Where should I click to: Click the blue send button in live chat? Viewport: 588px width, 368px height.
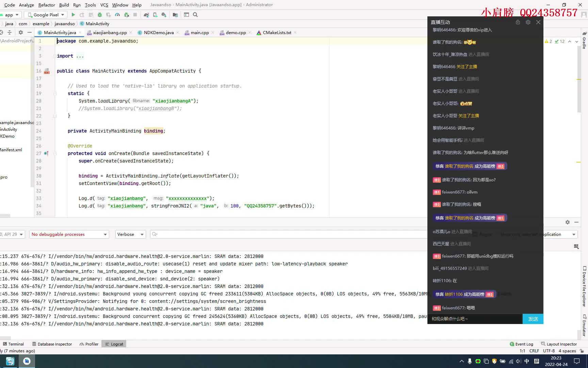[533, 319]
